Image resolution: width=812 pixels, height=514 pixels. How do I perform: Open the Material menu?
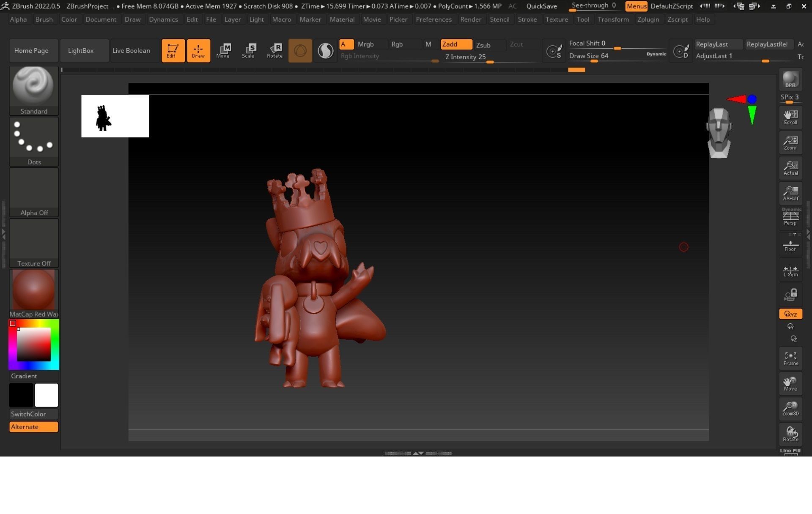click(342, 19)
